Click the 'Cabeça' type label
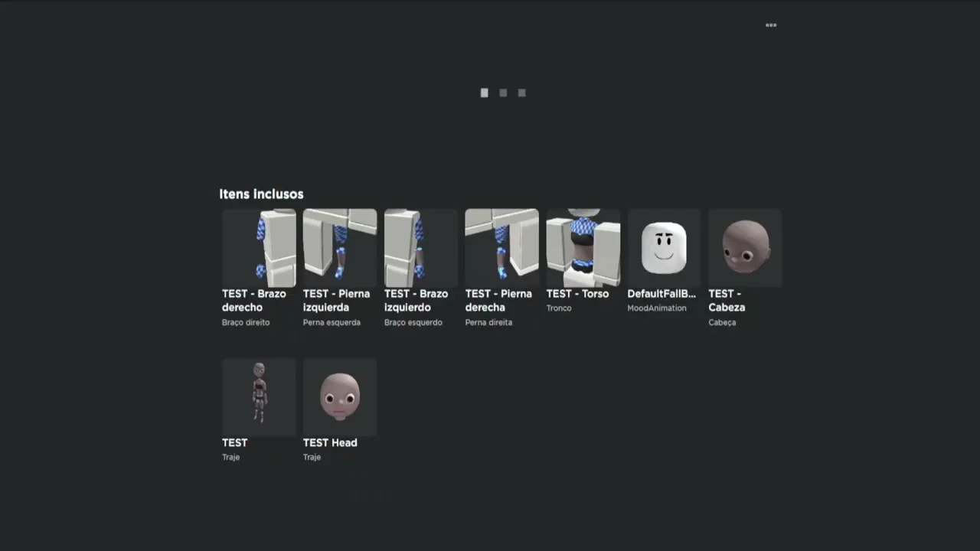Screen dimensions: 980x551 722,322
